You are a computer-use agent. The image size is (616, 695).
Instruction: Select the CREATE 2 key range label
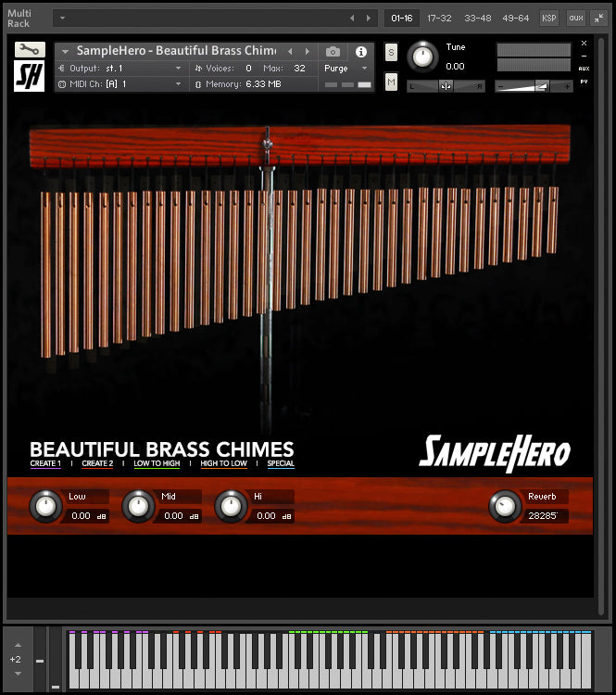pos(97,463)
